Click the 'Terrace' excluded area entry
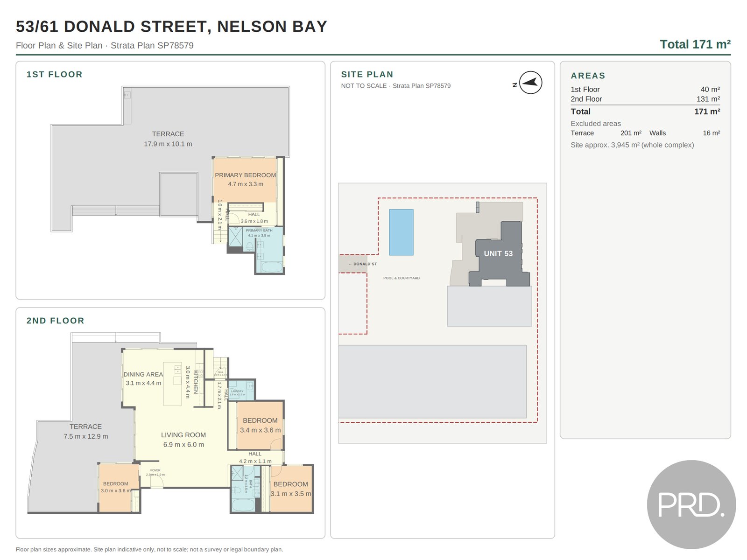Screen dimensions: 747x560 [x=606, y=133]
